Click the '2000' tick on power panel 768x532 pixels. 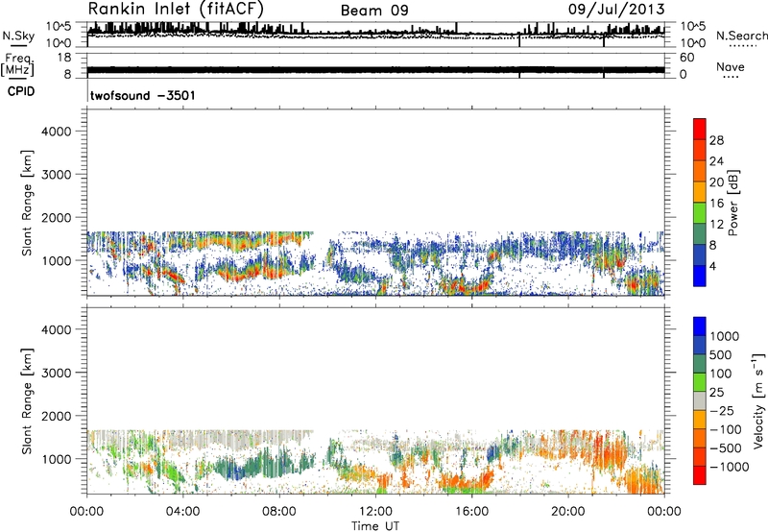(56, 217)
